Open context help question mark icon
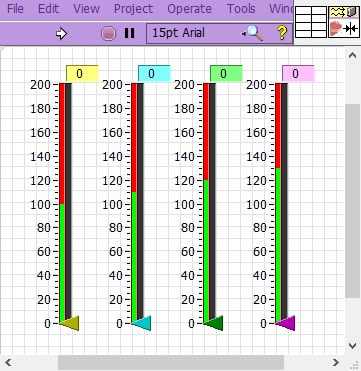Image resolution: width=361 pixels, height=371 pixels. [282, 33]
